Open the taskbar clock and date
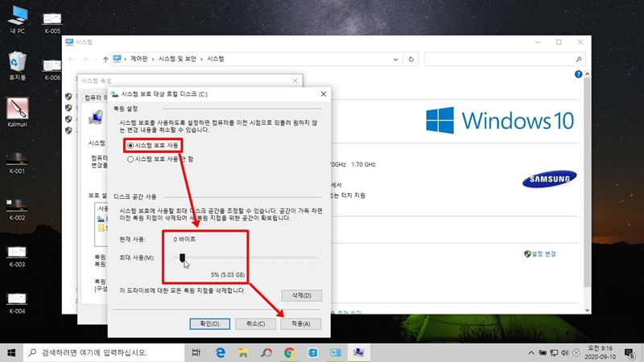The image size is (644, 362). click(601, 352)
